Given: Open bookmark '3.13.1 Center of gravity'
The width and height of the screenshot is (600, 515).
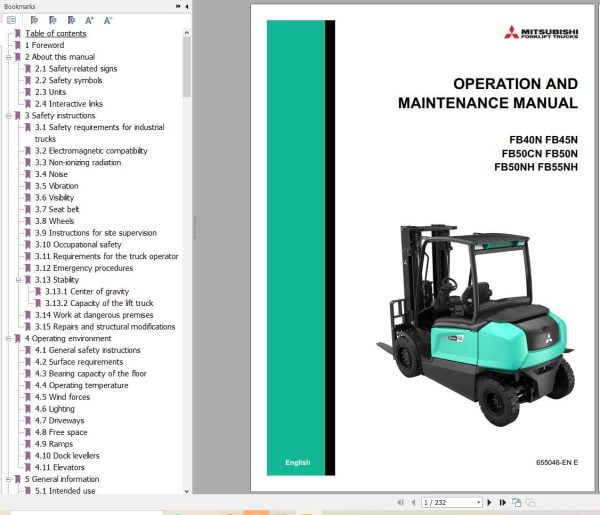Looking at the screenshot, I should tap(87, 292).
